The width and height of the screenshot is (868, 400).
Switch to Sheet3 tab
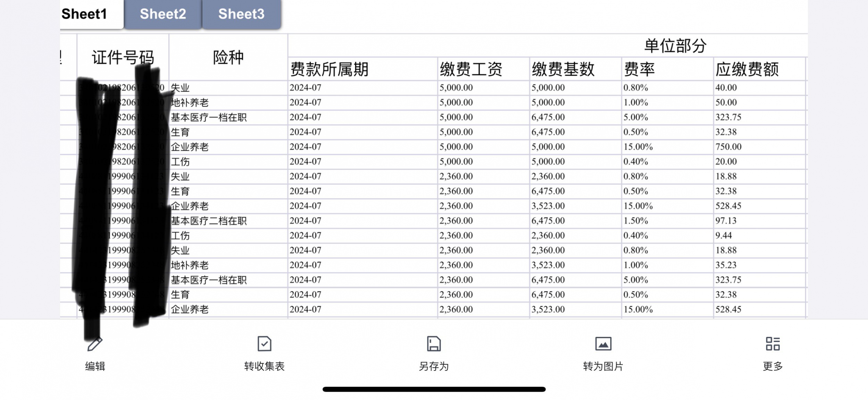pos(241,14)
